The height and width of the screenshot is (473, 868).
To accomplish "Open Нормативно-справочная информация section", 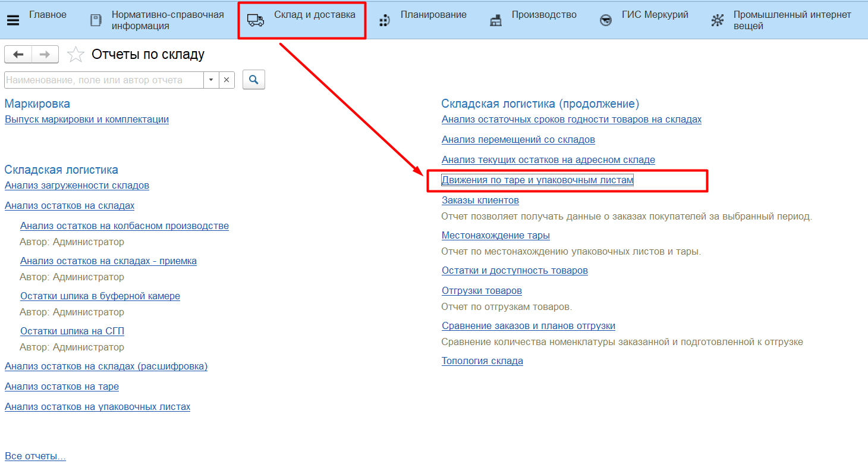I will coord(167,20).
